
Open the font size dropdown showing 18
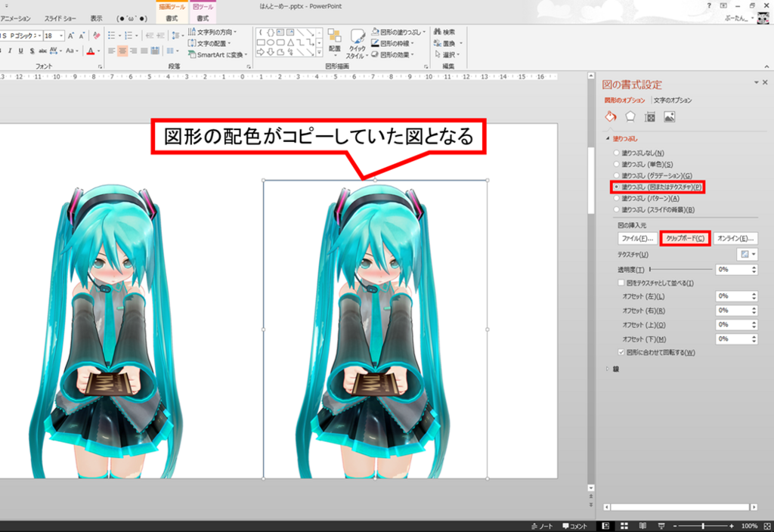click(60, 36)
